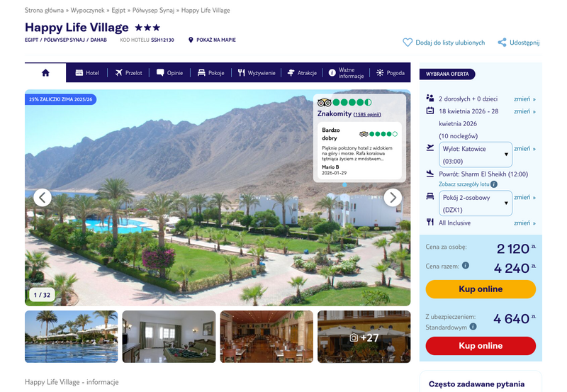The height and width of the screenshot is (392, 567).
Task: Switch to the Opinie tab
Action: click(169, 73)
